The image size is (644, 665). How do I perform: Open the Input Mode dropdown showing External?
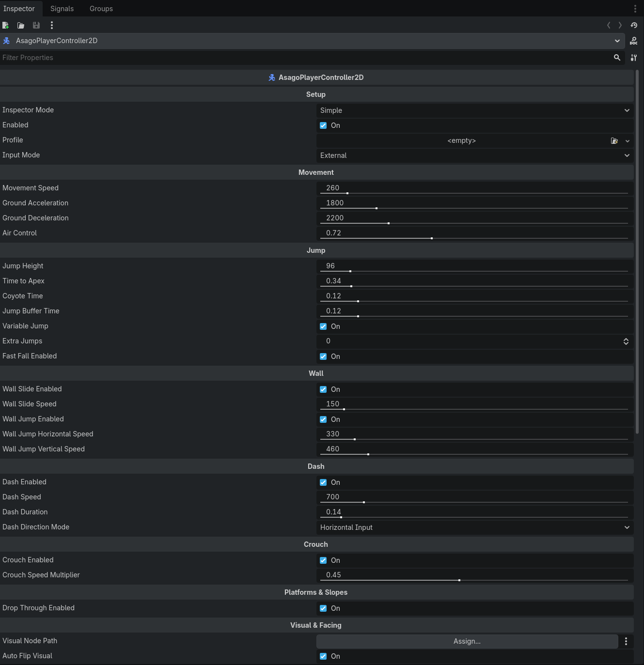(x=475, y=155)
